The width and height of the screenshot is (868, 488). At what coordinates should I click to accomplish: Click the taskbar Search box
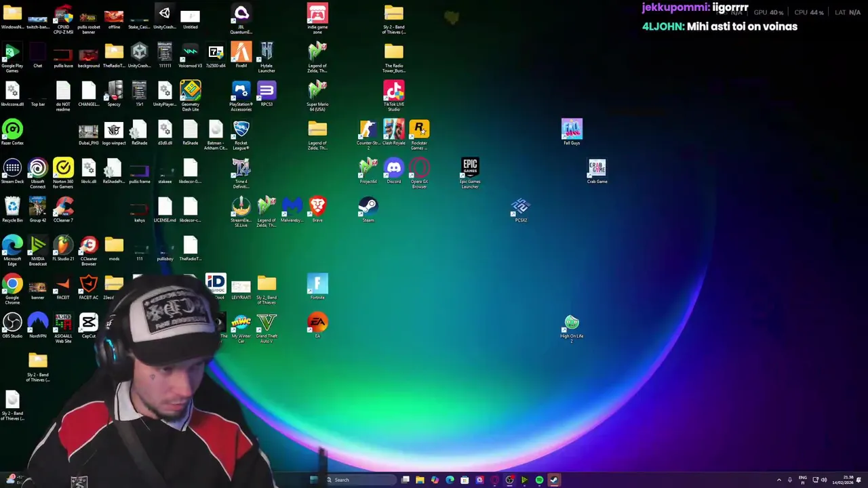[x=359, y=480]
